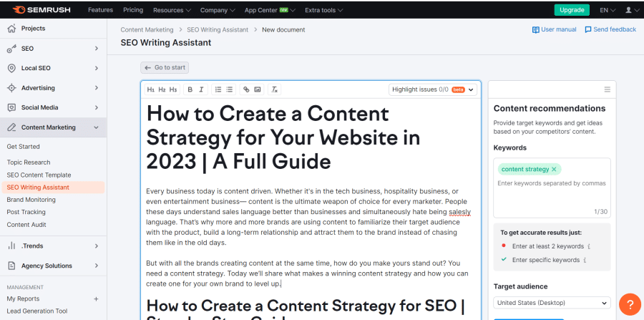This screenshot has height=320, width=644.
Task: Add a report with My Reports plus
Action: [96, 299]
